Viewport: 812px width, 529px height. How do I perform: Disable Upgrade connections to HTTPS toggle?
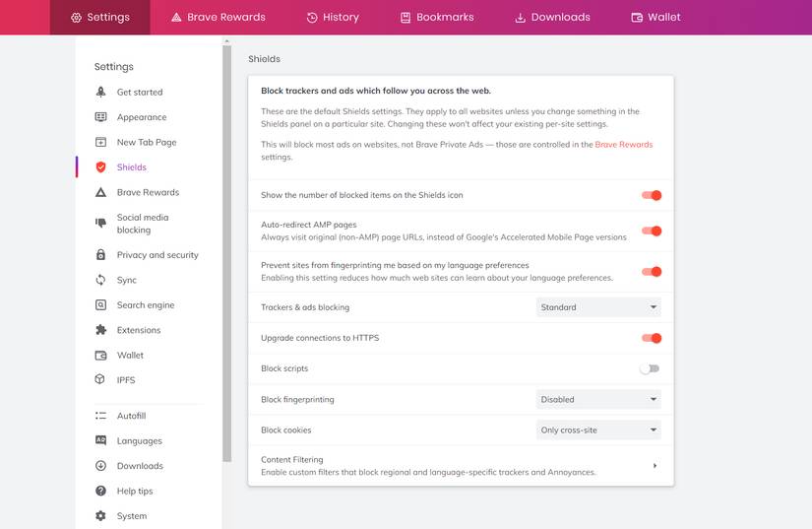pos(651,338)
